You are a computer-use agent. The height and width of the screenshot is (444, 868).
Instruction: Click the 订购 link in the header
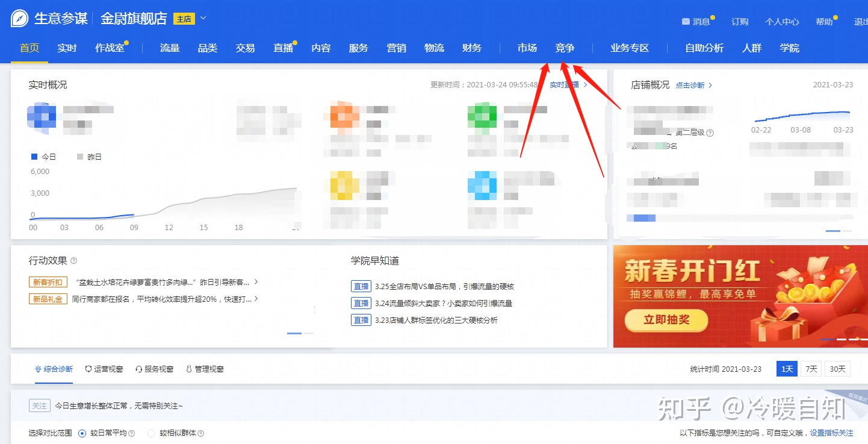coord(740,22)
